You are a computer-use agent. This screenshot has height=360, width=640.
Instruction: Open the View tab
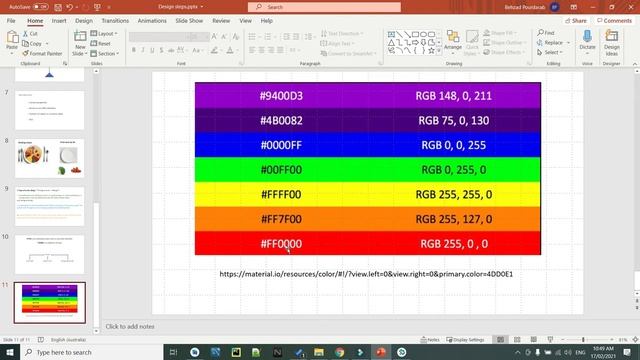(245, 20)
